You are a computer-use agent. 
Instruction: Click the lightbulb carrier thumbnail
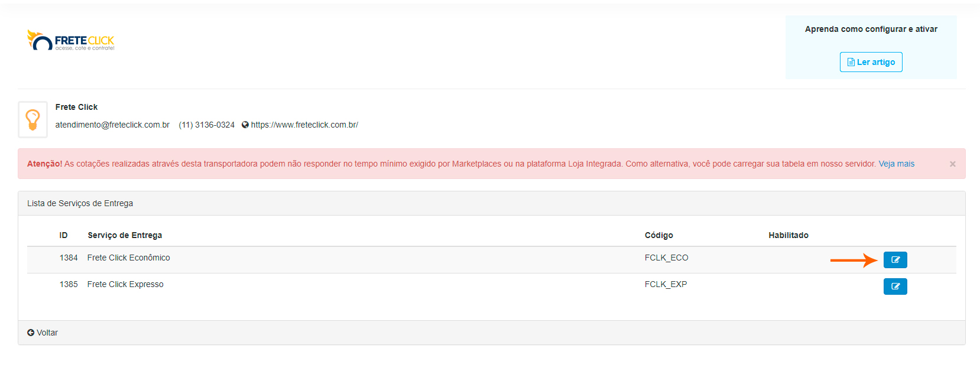click(x=33, y=119)
